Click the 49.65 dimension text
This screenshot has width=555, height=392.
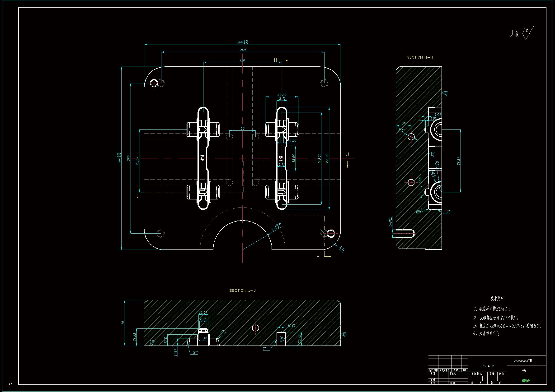pyautogui.click(x=282, y=95)
